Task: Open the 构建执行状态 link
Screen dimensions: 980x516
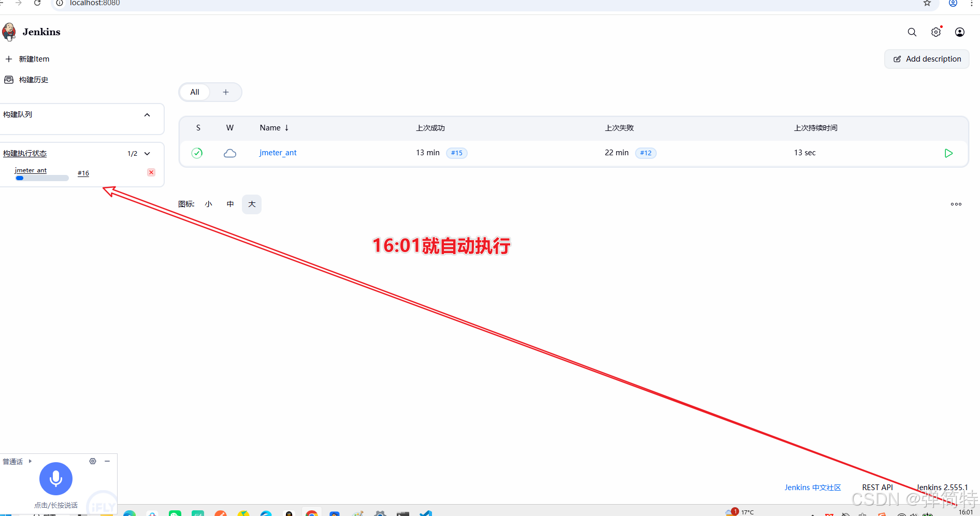Action: tap(25, 154)
